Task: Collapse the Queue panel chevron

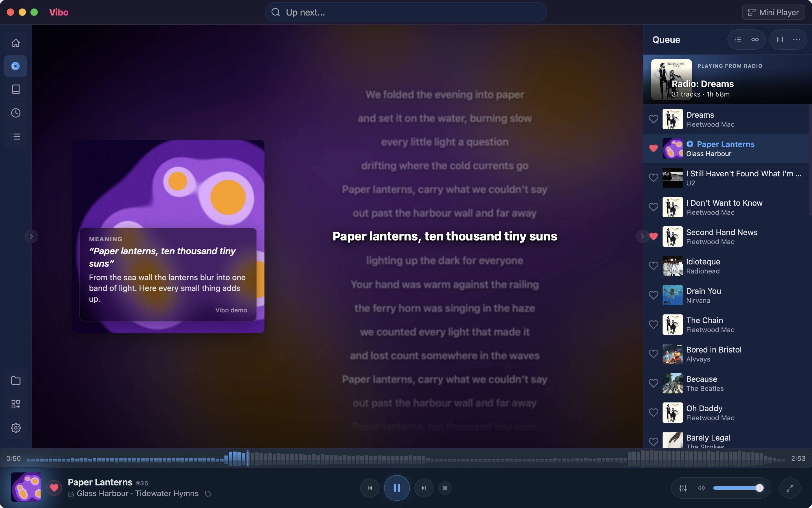Action: (x=642, y=237)
